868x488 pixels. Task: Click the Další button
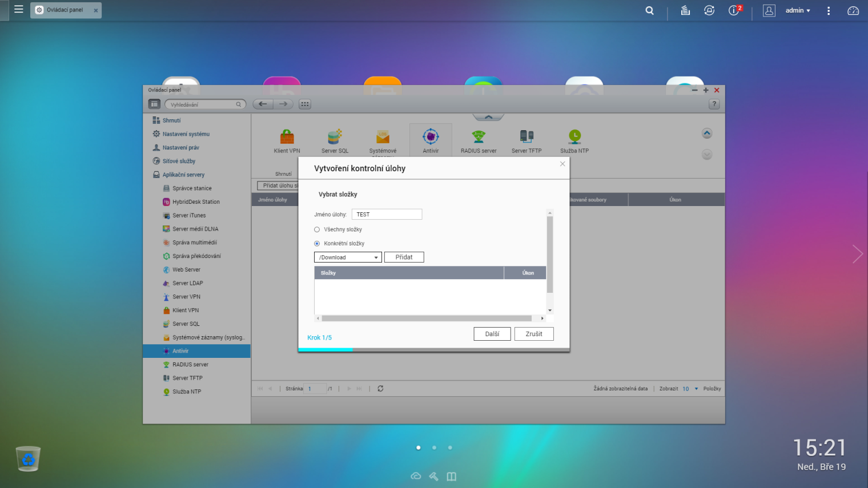(492, 334)
